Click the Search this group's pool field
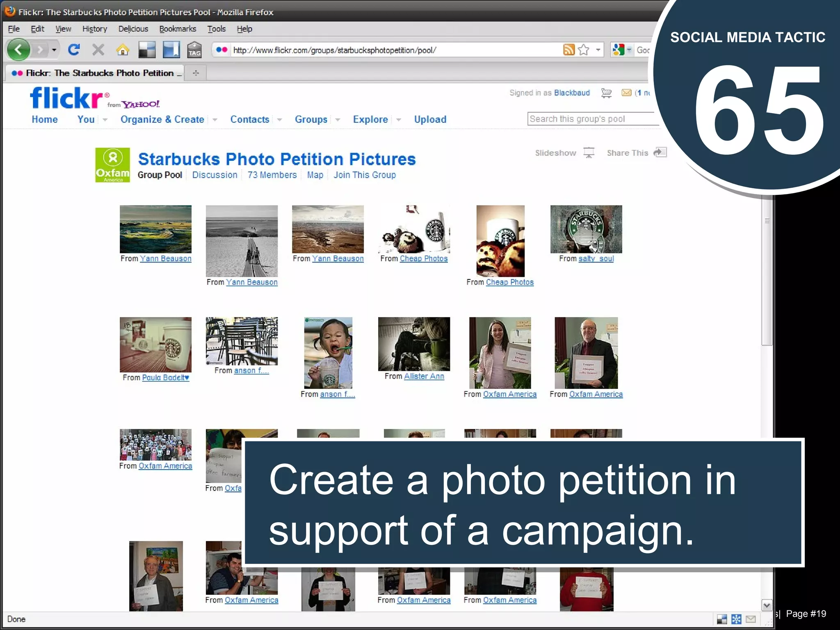The width and height of the screenshot is (840, 630). (x=593, y=119)
